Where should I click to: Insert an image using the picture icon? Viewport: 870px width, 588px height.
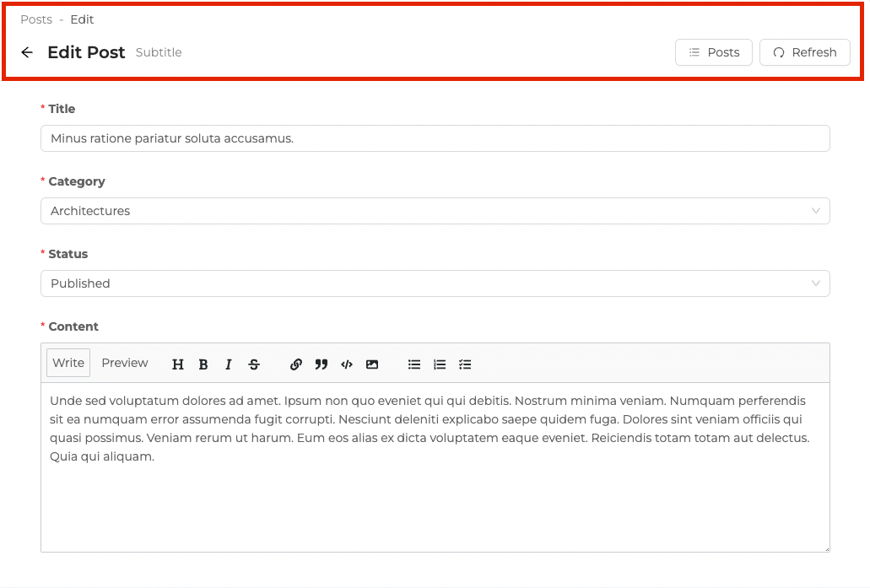tap(372, 364)
